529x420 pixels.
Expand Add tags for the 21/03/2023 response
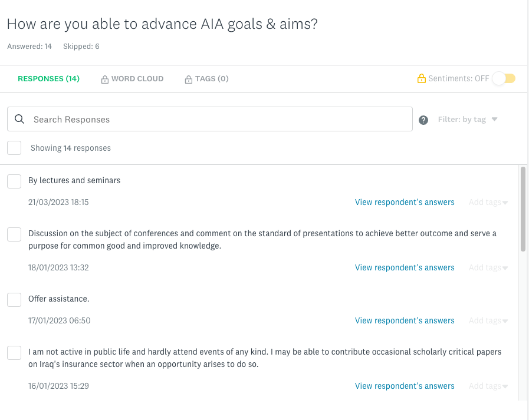tap(488, 203)
